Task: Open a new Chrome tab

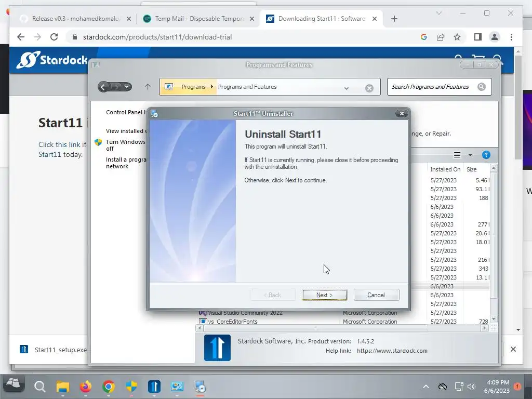Action: click(x=394, y=19)
